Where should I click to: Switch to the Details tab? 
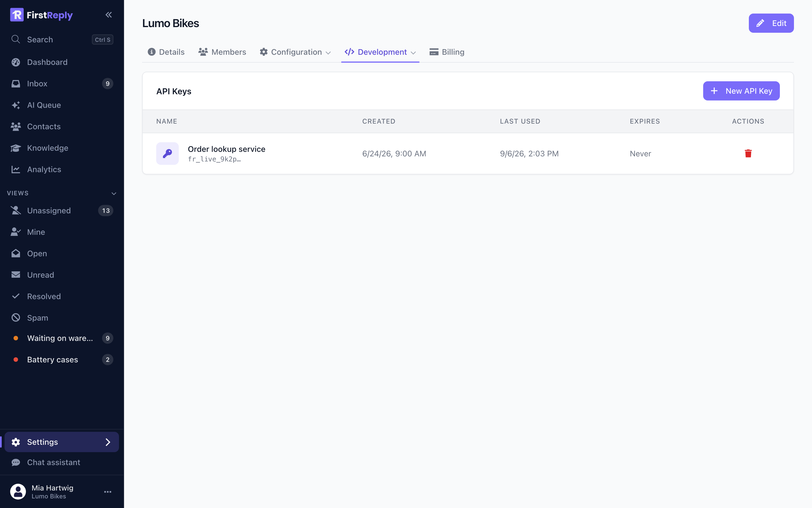[x=166, y=52]
